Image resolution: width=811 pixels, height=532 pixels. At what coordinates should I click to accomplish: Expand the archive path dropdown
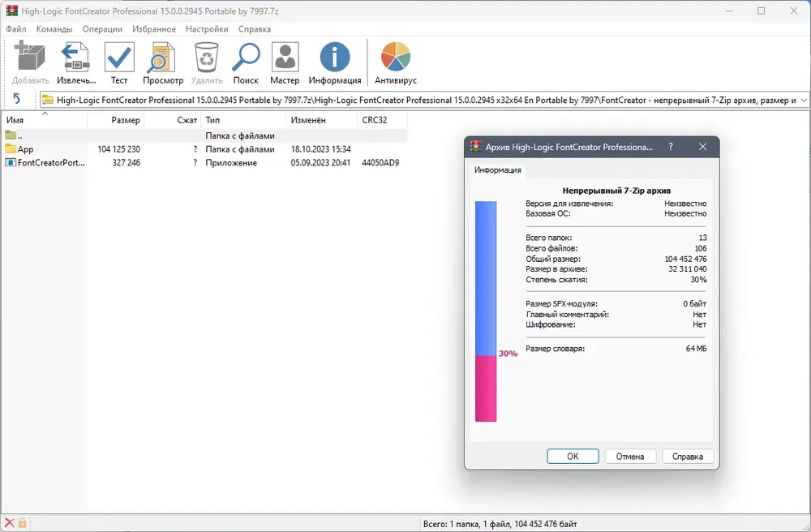click(803, 100)
